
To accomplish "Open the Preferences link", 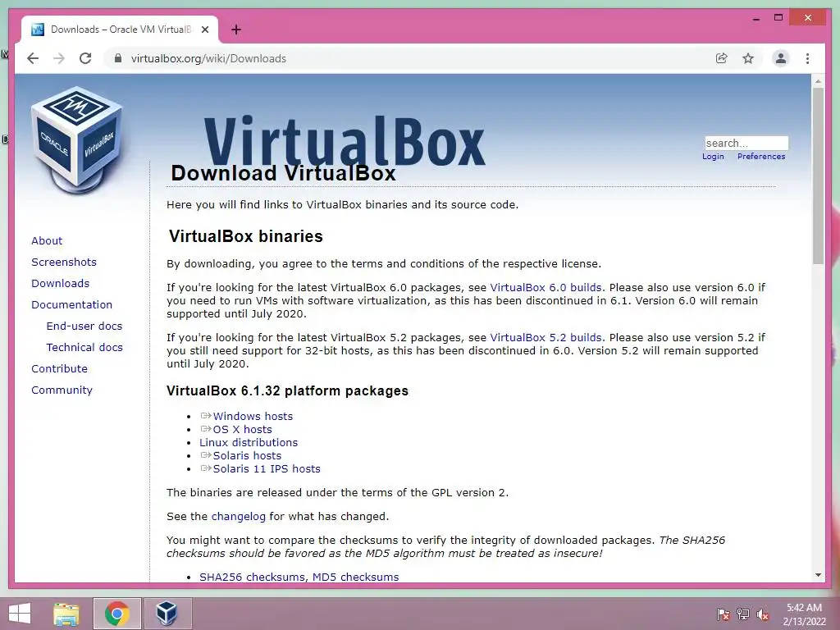I will click(x=761, y=157).
